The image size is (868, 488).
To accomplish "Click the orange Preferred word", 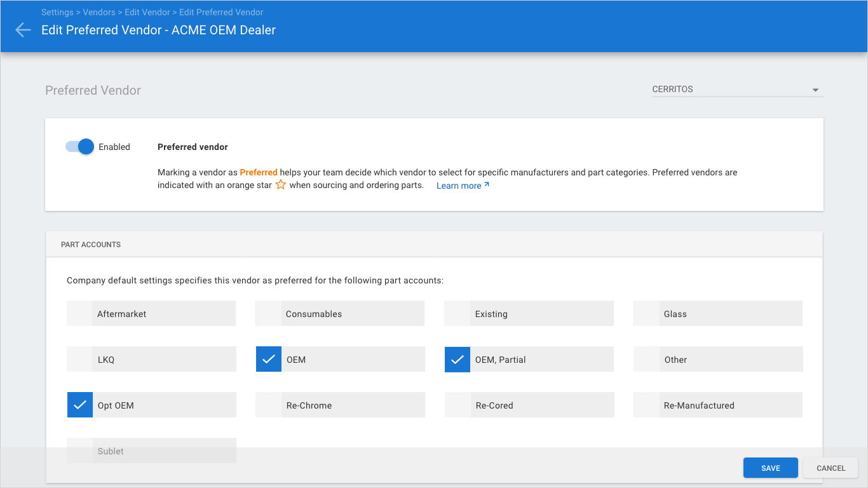I will (259, 172).
